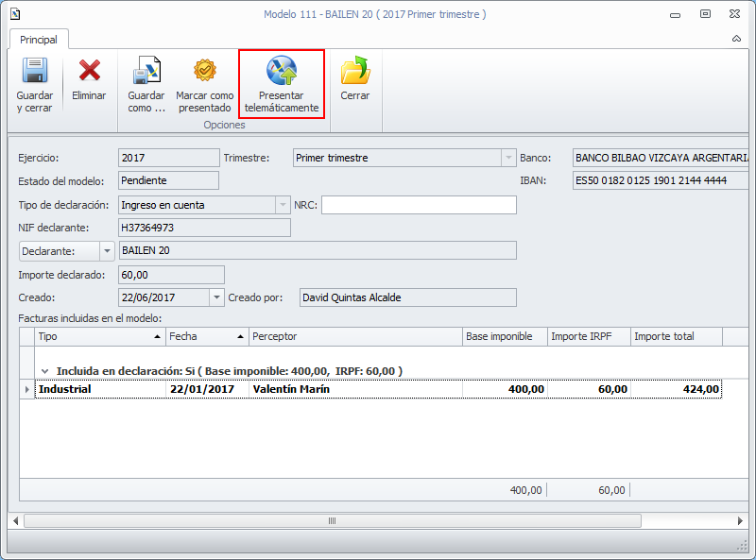Open the Trimestre dropdown

[508, 158]
